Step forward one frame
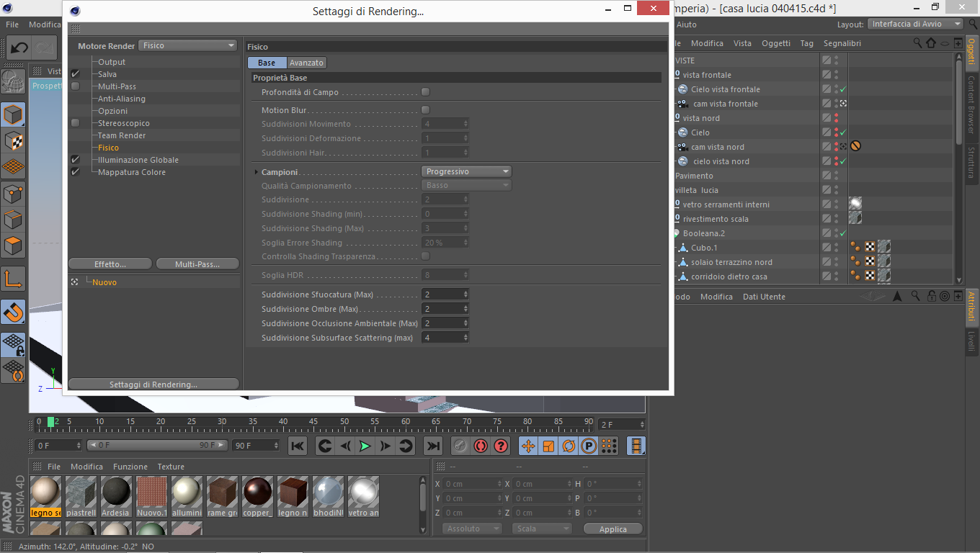The height and width of the screenshot is (553, 980). [386, 446]
